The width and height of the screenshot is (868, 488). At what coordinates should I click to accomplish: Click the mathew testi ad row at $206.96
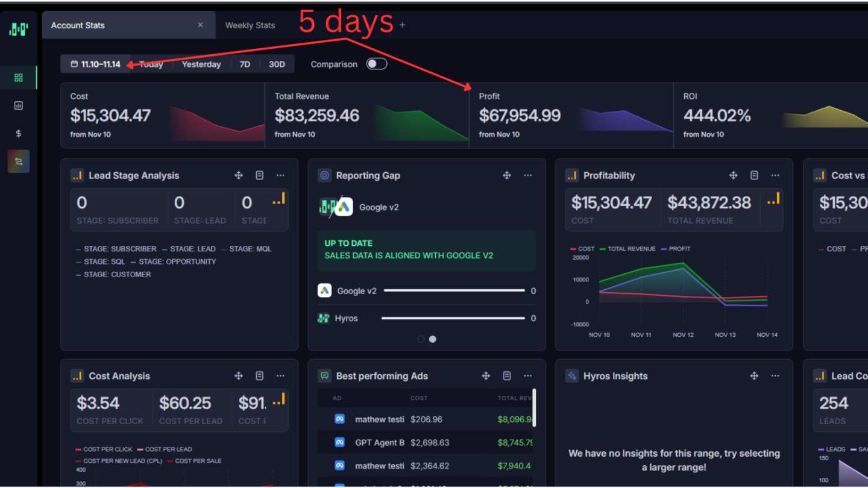[x=426, y=419]
